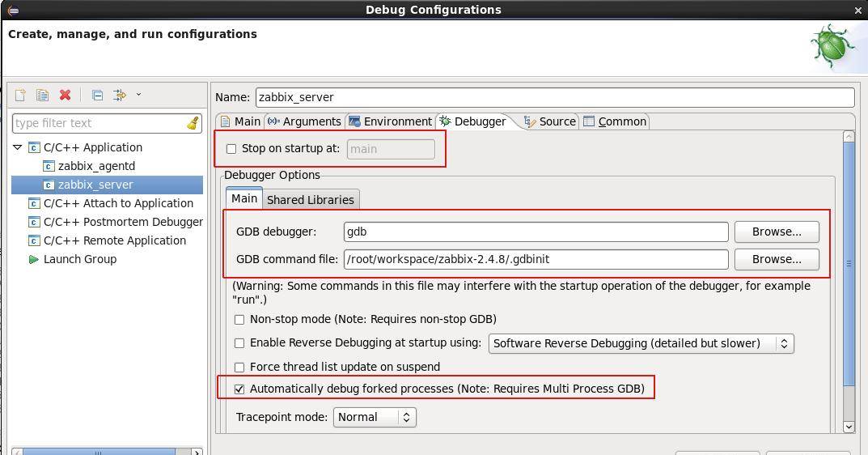Enable Stop on startup at checkbox
Image resolution: width=868 pixels, height=455 pixels.
tap(231, 149)
